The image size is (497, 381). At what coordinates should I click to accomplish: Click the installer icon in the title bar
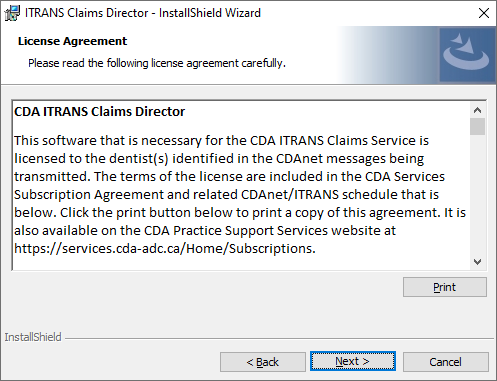pyautogui.click(x=12, y=13)
